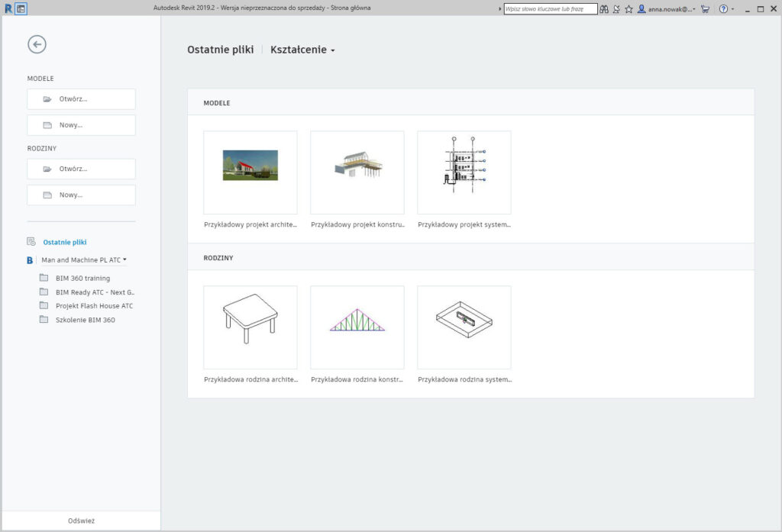Screen dimensions: 782x532
Task: Open the Autodesk App Store cart icon
Action: click(705, 9)
